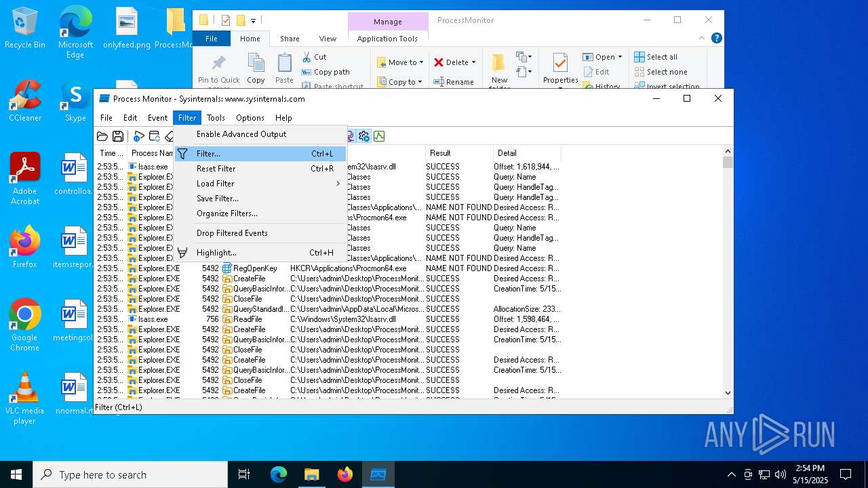
Task: Click the Save floppy disk toolbar icon
Action: pos(118,136)
